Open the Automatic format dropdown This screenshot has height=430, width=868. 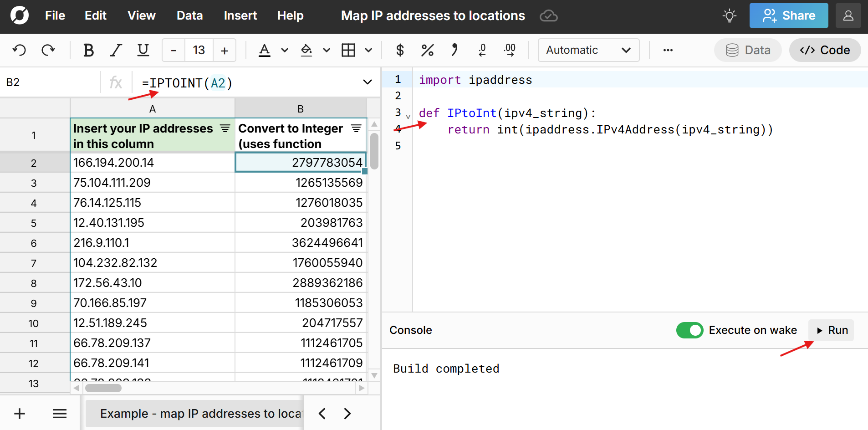pyautogui.click(x=588, y=50)
